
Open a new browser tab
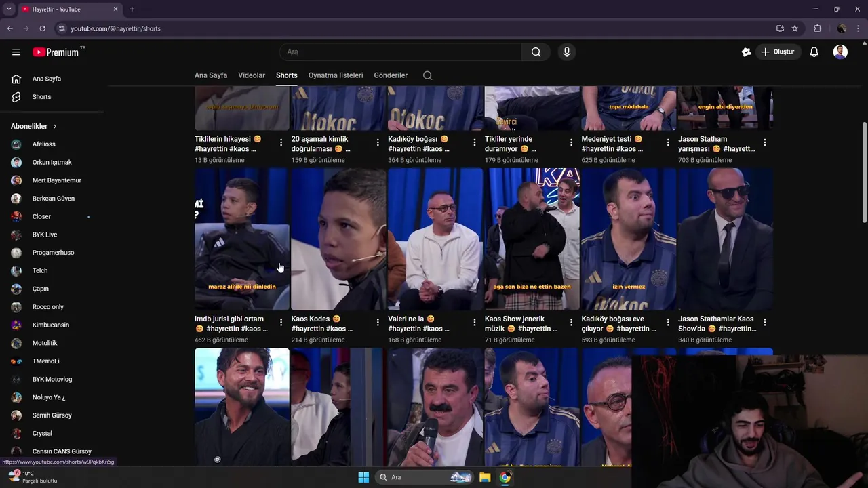132,9
